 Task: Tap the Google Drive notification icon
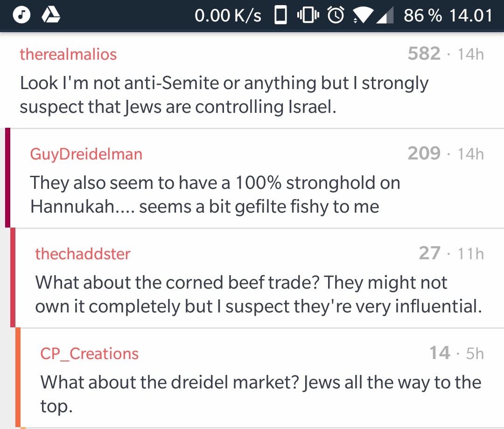point(51,16)
